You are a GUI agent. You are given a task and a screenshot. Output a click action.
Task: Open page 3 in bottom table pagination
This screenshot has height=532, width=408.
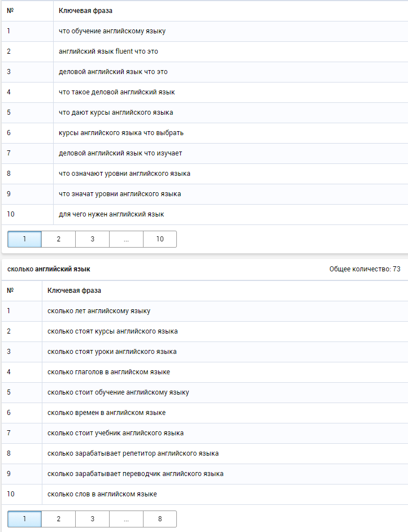pos(92,519)
